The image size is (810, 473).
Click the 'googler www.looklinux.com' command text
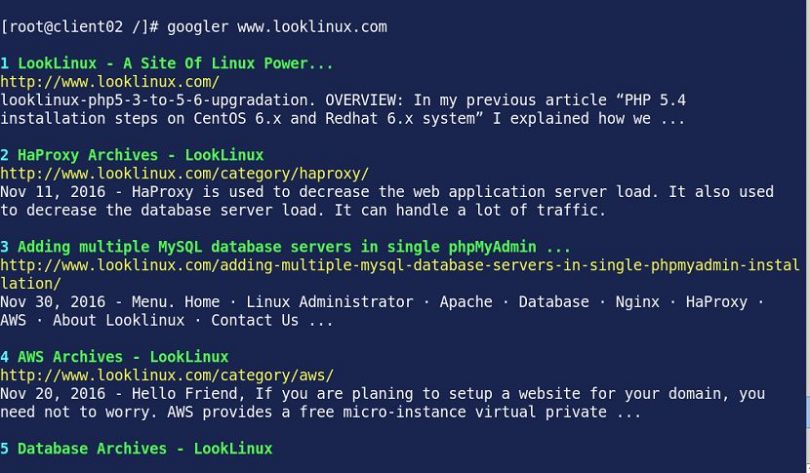click(277, 27)
